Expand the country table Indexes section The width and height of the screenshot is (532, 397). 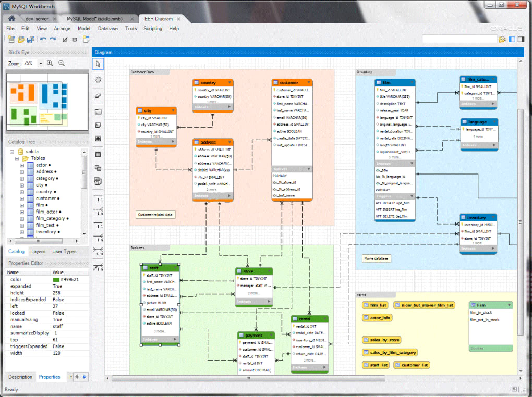[x=229, y=107]
